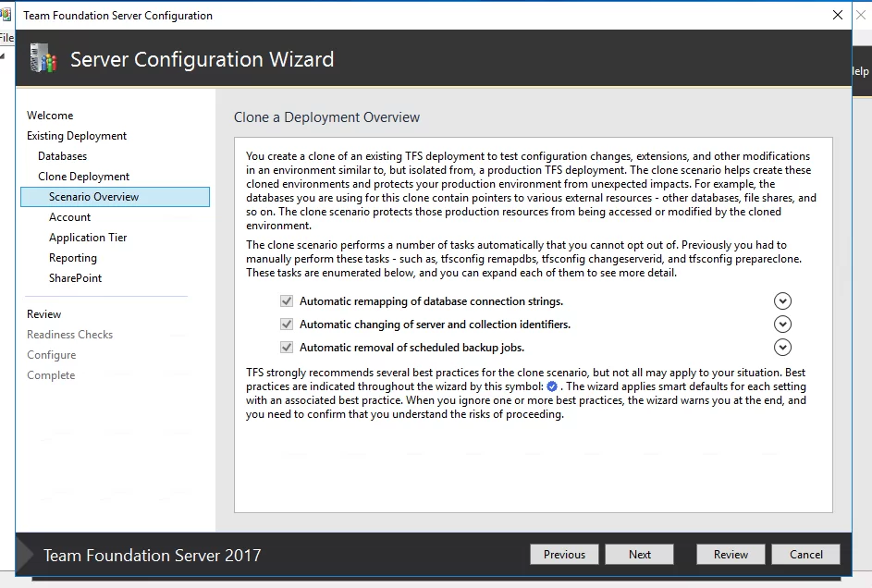Go to the Welcome step
The width and height of the screenshot is (872, 588).
click(50, 116)
